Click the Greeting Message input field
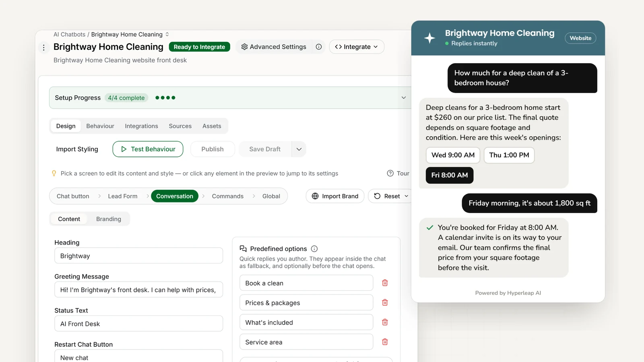Screen dimensions: 644x362 coord(138,290)
